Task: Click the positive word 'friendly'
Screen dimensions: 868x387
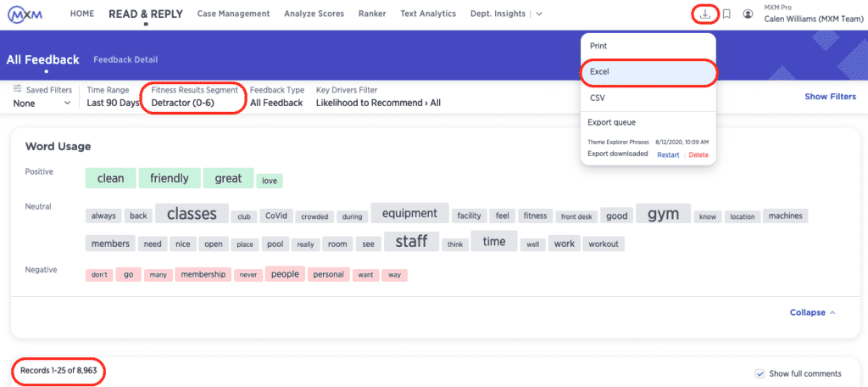Action: pos(170,178)
